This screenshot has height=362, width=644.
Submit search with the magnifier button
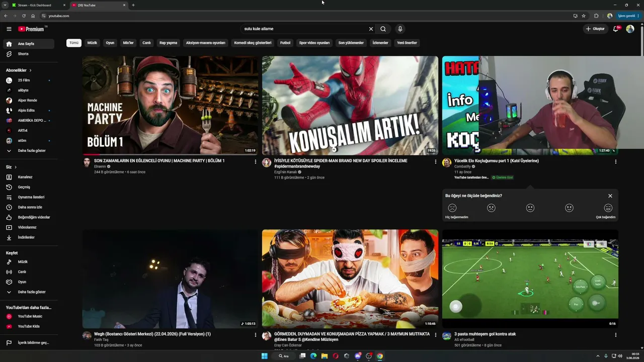[x=383, y=29]
